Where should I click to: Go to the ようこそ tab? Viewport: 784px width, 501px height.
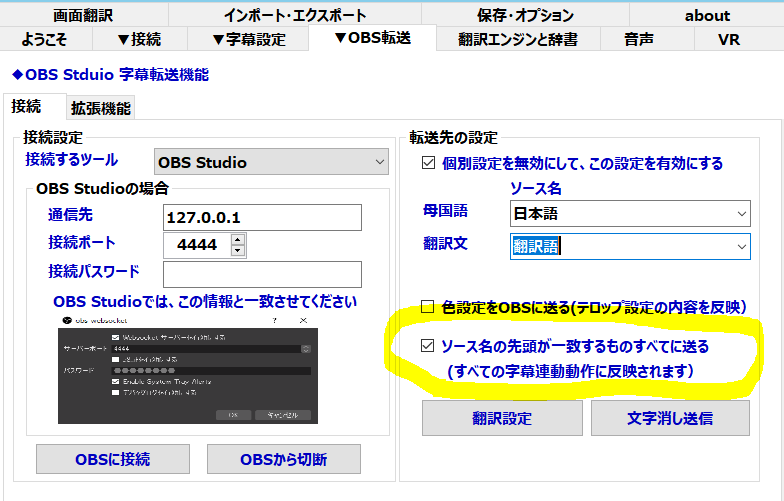pyautogui.click(x=45, y=39)
